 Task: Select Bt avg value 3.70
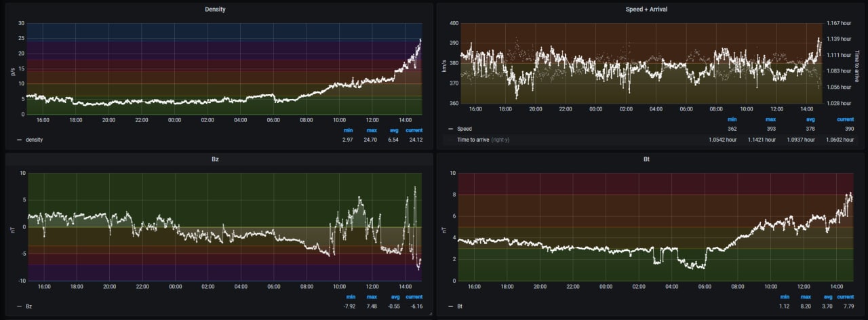(x=827, y=306)
